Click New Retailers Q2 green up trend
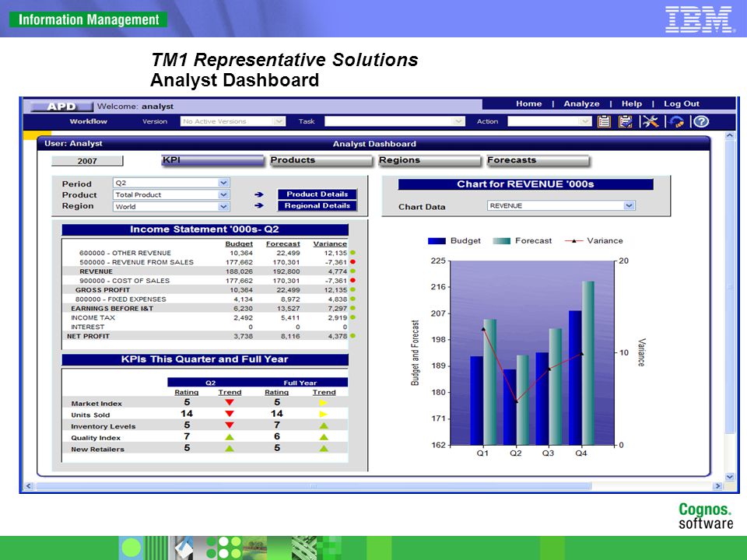The image size is (747, 560). tap(230, 448)
